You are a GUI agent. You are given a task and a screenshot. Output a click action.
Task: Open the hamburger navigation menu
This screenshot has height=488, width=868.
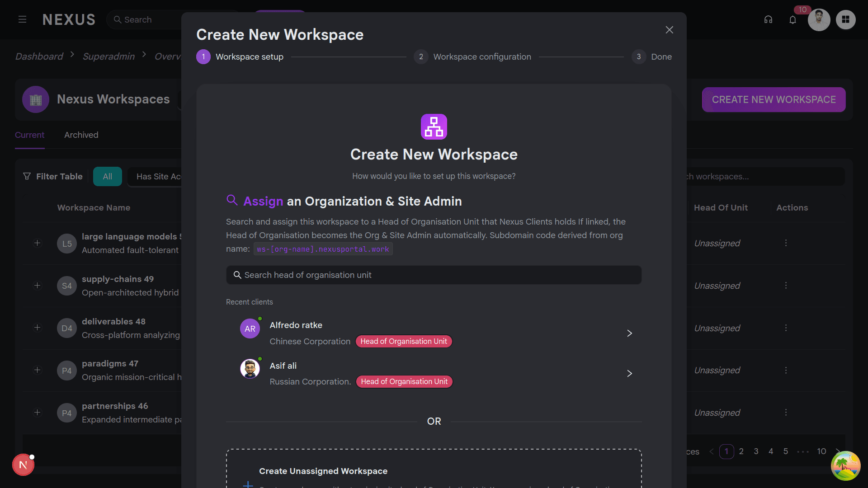[x=22, y=19]
